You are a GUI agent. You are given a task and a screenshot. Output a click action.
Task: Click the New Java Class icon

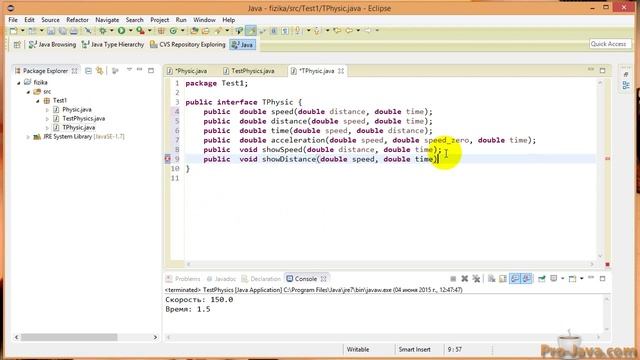(173, 31)
